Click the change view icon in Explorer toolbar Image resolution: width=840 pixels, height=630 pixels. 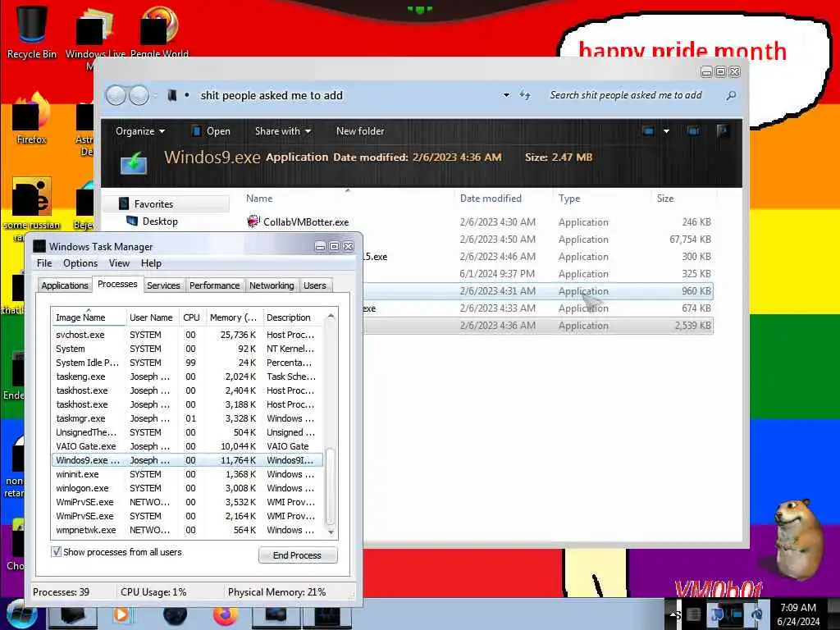tap(648, 130)
